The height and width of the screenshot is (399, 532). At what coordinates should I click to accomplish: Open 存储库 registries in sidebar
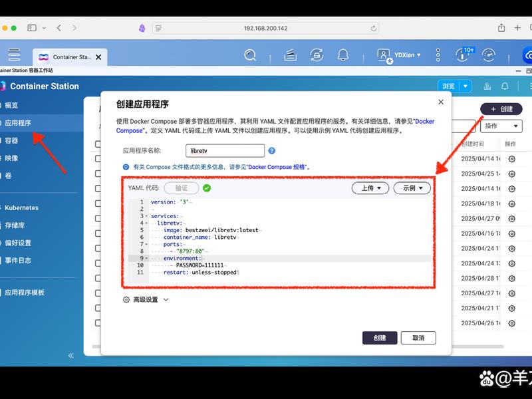tap(15, 225)
